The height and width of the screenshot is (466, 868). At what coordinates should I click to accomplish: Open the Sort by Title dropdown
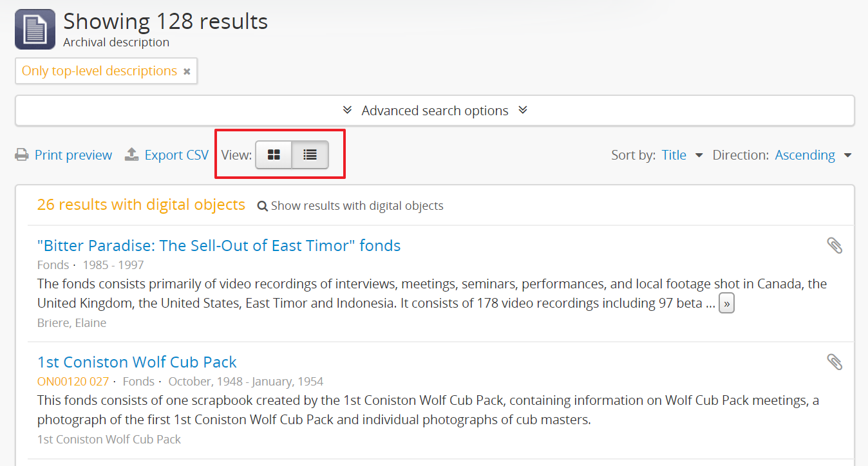pyautogui.click(x=682, y=155)
